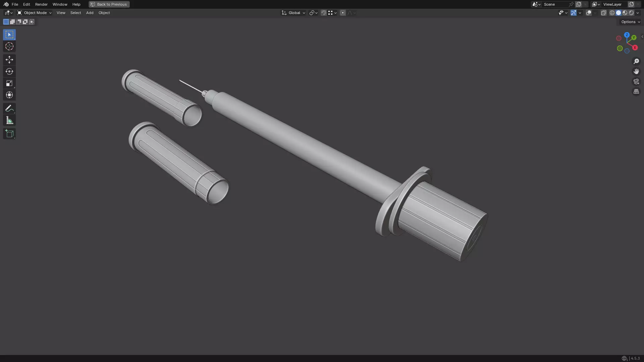Switch to wireframe viewport shading
Image resolution: width=644 pixels, height=362 pixels.
(x=612, y=13)
